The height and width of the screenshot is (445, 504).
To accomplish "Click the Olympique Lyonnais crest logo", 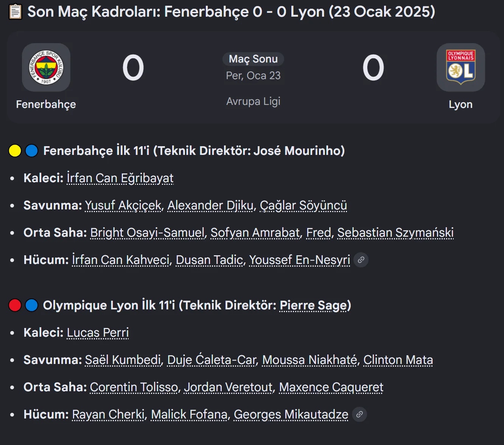I will tap(461, 67).
